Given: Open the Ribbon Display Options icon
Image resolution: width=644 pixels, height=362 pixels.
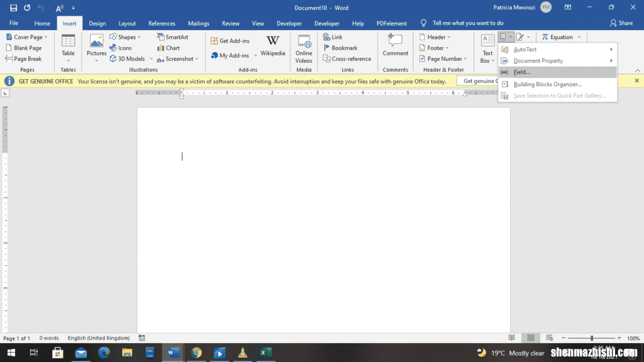Looking at the screenshot, I should [568, 8].
